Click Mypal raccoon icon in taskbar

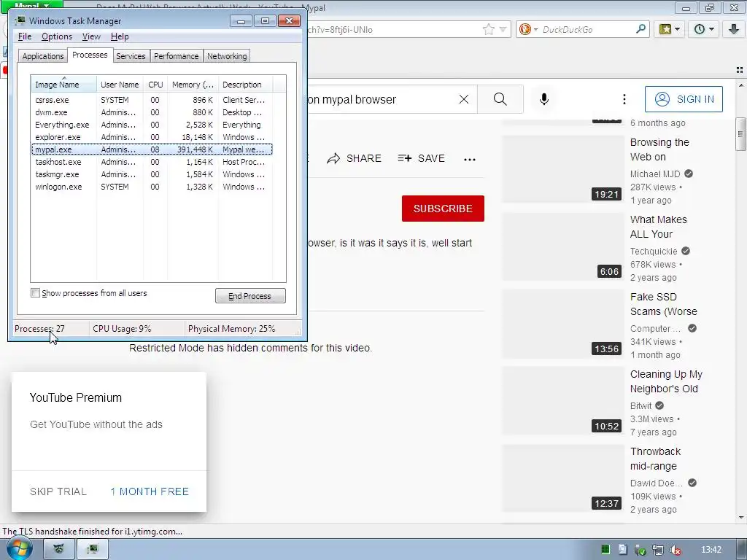(58, 549)
